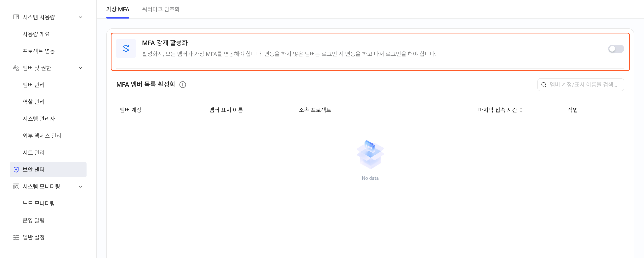Select 시트 관리 in sidebar

(x=33, y=153)
